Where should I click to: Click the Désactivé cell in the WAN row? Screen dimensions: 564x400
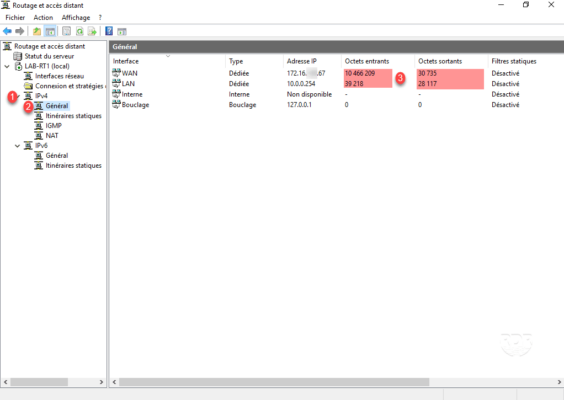[x=505, y=73]
